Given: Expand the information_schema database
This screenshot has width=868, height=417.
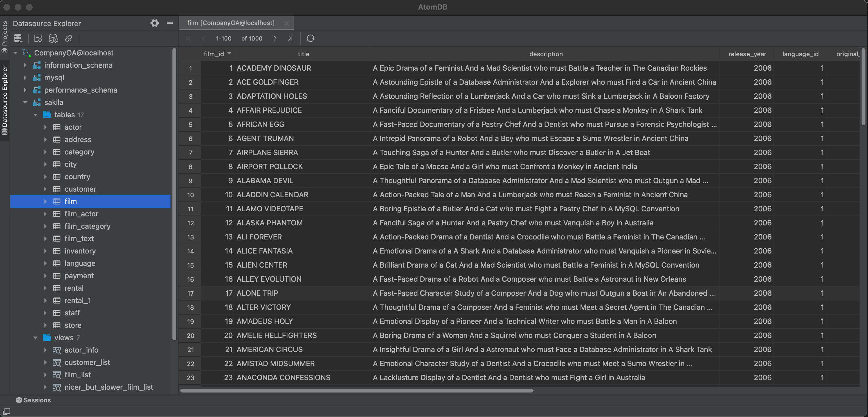Looking at the screenshot, I should click(x=25, y=65).
